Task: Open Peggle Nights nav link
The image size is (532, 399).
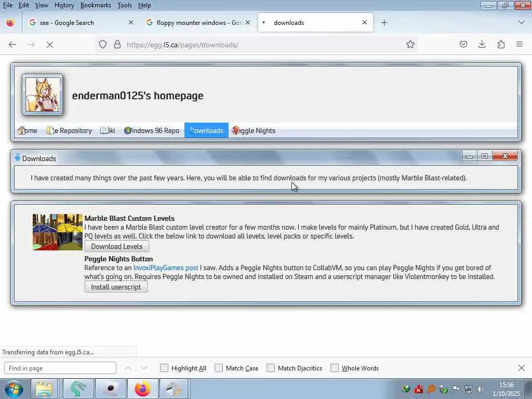Action: (254, 130)
